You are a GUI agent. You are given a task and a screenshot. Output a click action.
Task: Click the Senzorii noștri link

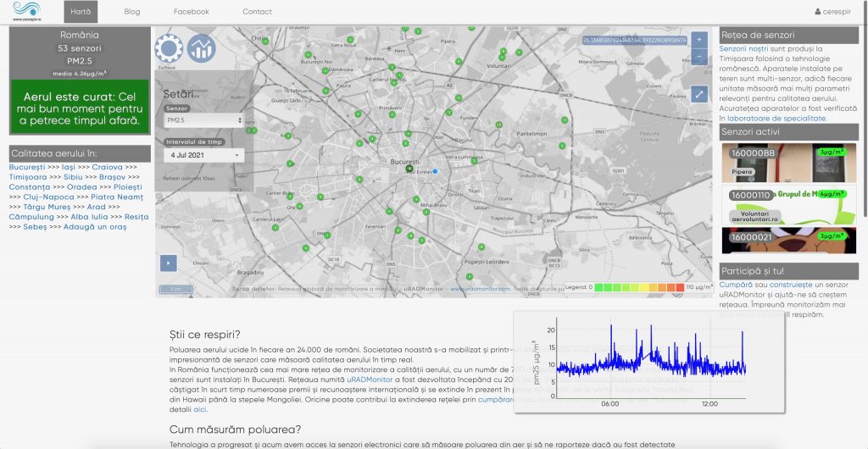click(743, 48)
